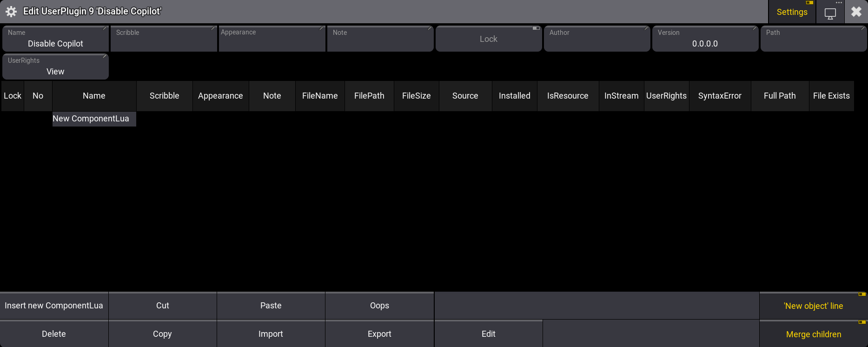Click the Delete button
This screenshot has height=347, width=868.
(x=54, y=334)
